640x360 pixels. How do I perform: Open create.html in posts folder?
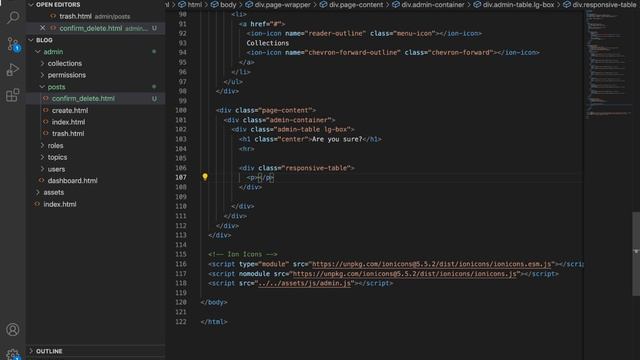point(70,110)
